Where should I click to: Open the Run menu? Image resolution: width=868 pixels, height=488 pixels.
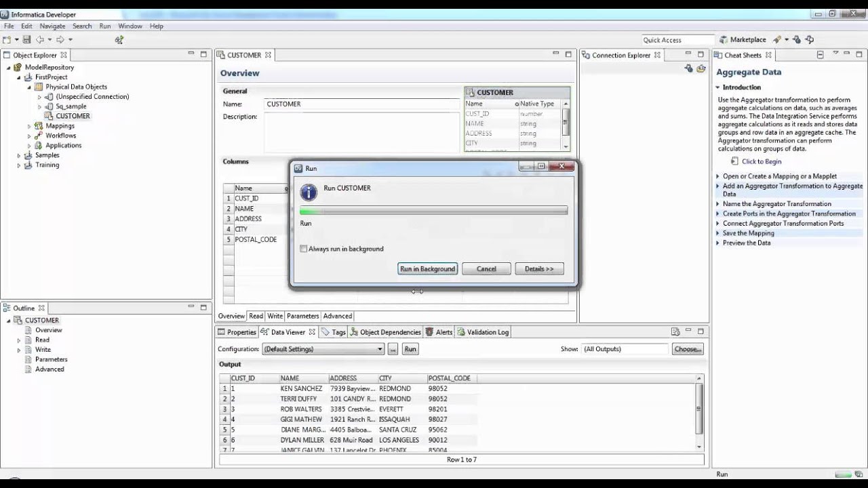[x=105, y=26]
